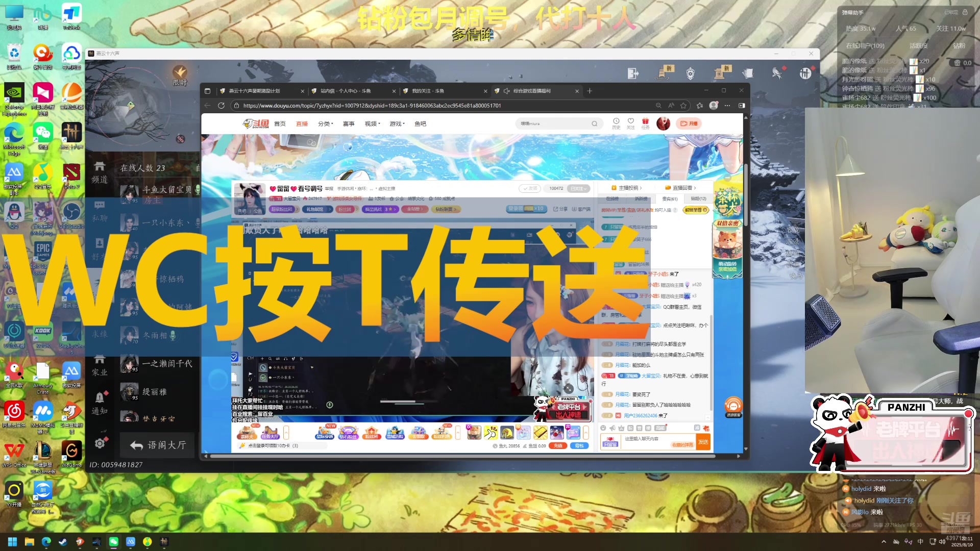Open the 钻粉(12) chat panel tab
This screenshot has height=551, width=980.
pos(698,198)
